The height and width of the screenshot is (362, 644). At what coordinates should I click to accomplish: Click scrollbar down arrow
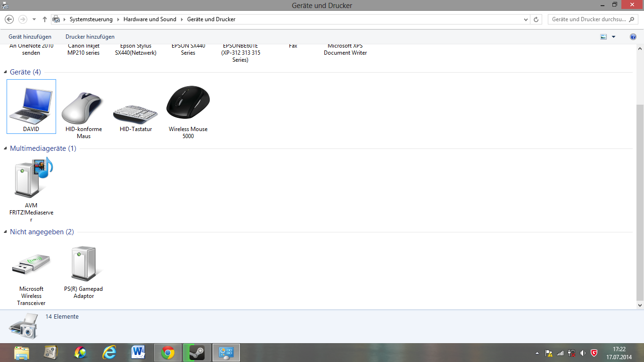coord(640,305)
